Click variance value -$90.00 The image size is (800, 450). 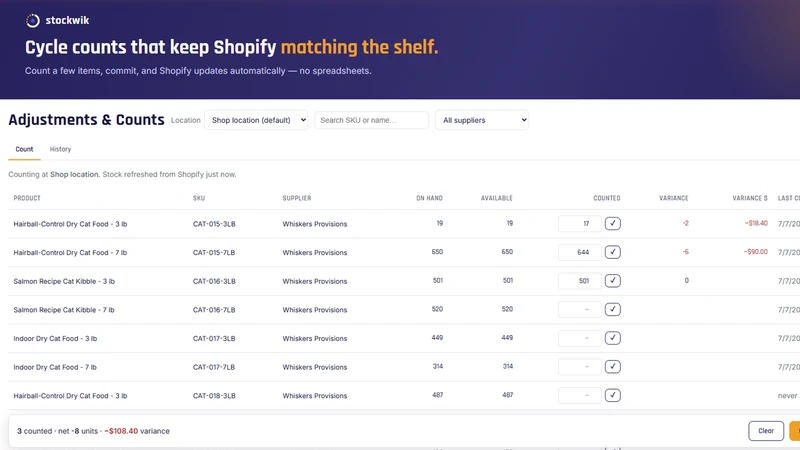[756, 252]
